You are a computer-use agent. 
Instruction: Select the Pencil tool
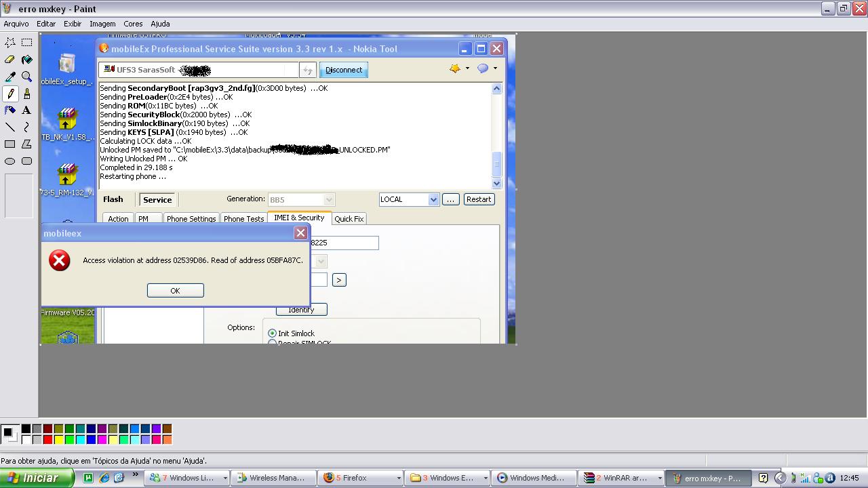(10, 94)
